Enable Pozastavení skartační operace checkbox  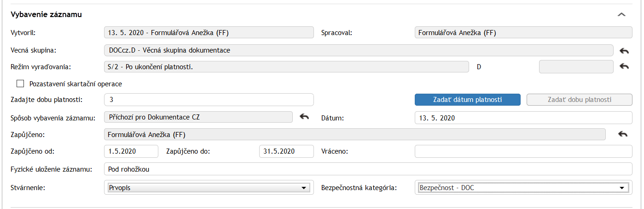click(x=20, y=84)
